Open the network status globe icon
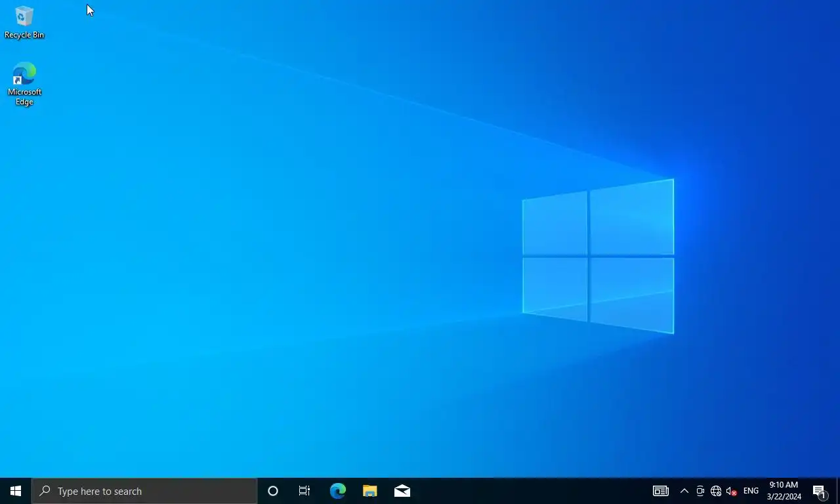 point(716,491)
